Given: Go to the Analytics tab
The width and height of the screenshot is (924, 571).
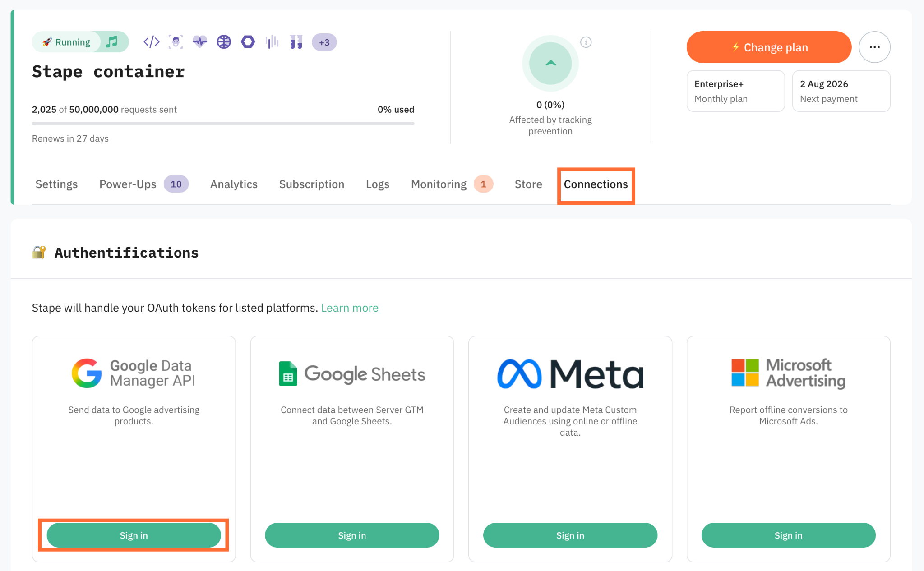Looking at the screenshot, I should click(234, 184).
